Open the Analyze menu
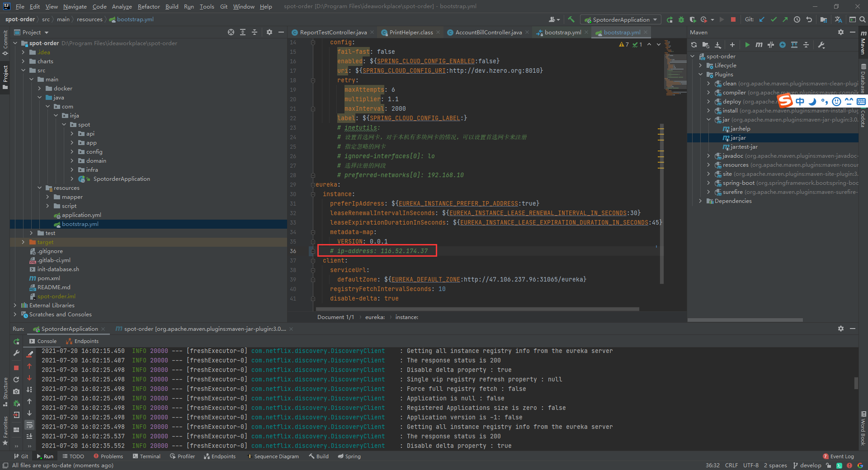 [x=122, y=6]
